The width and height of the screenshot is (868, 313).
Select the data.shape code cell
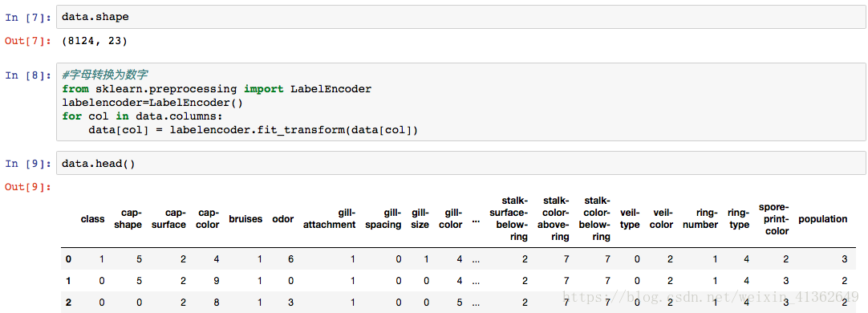(460, 17)
